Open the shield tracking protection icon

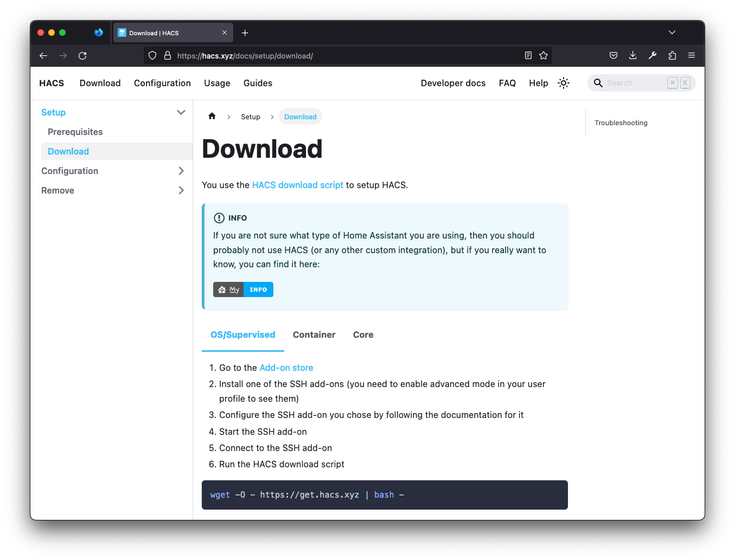point(152,55)
